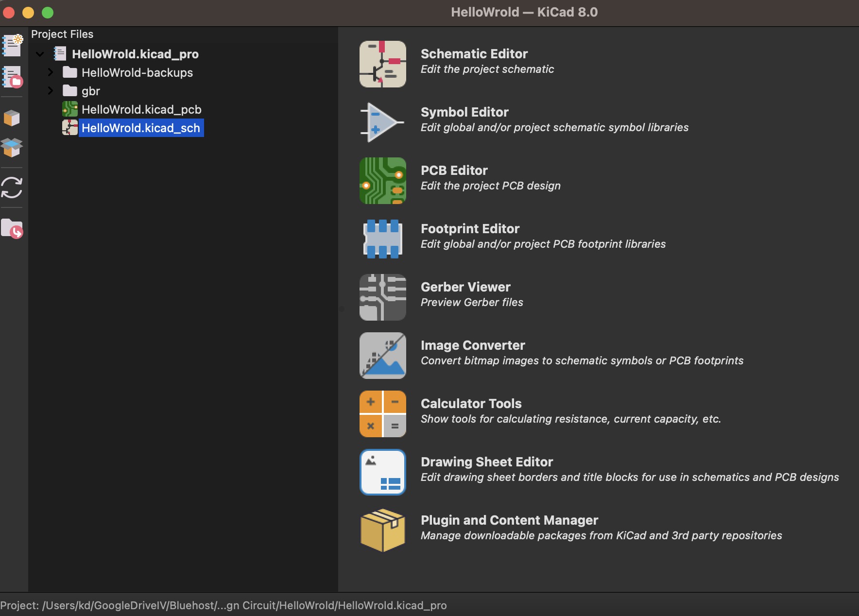Launch the Drawing Sheet Editor icon
This screenshot has height=616, width=859.
(x=383, y=472)
